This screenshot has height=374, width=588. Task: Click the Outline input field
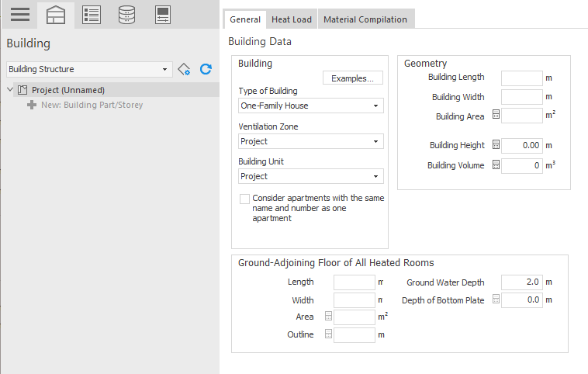click(355, 335)
